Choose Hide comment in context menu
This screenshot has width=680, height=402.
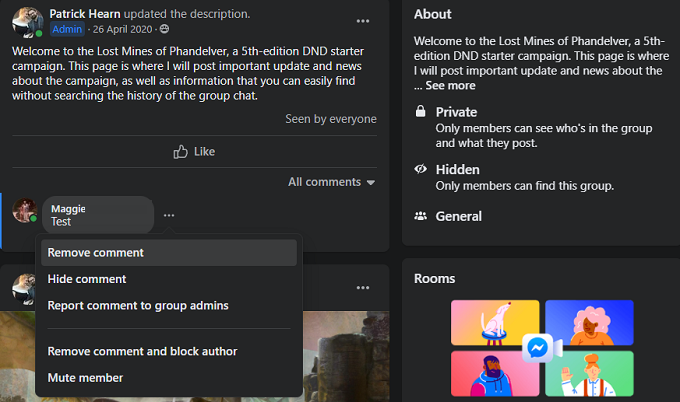(87, 279)
